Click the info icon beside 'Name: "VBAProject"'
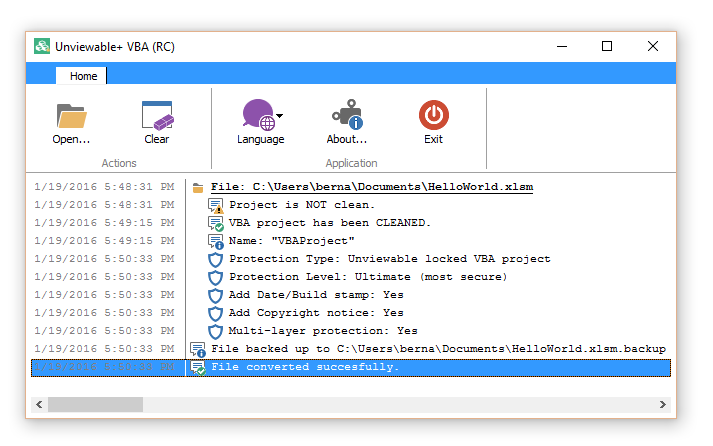The height and width of the screenshot is (446, 713). [x=216, y=241]
